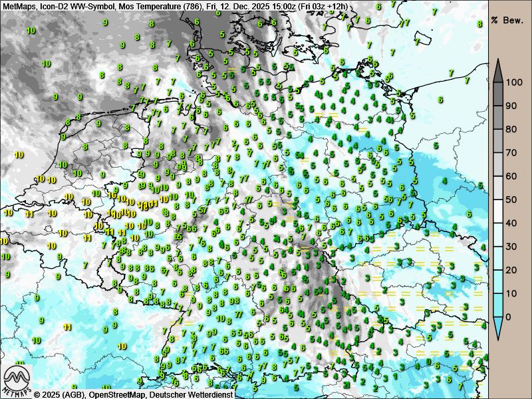Click the '% Bew.' legend heading
The height and width of the screenshot is (399, 532).
(x=509, y=19)
